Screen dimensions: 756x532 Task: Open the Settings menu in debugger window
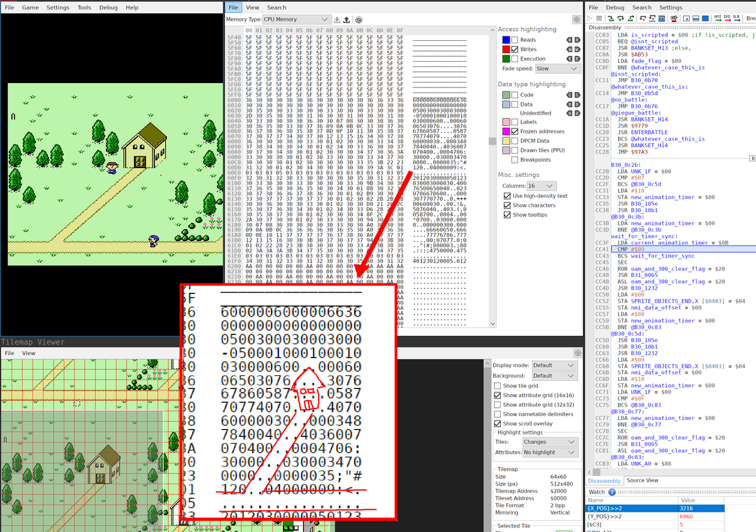(671, 8)
